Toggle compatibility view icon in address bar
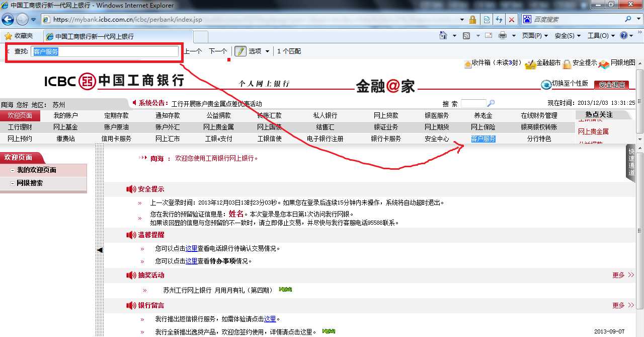644x337 pixels. pyautogui.click(x=486, y=20)
